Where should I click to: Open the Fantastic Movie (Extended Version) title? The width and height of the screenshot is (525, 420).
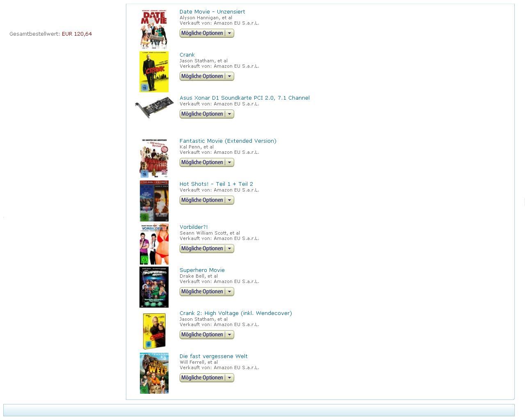pos(228,141)
